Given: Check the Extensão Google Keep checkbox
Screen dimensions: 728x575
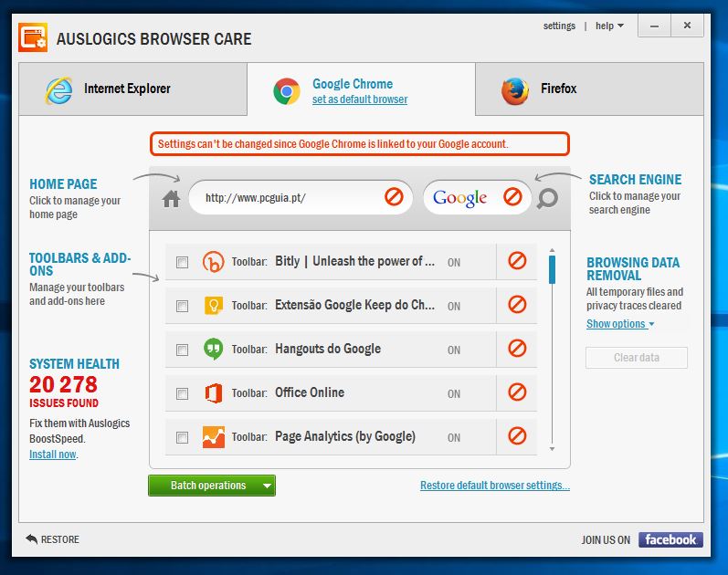Looking at the screenshot, I should [x=182, y=307].
